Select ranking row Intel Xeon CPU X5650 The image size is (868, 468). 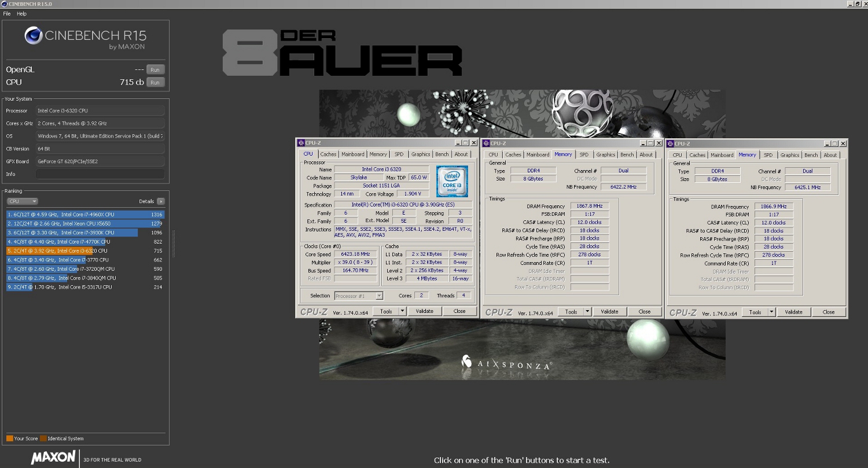click(x=86, y=223)
